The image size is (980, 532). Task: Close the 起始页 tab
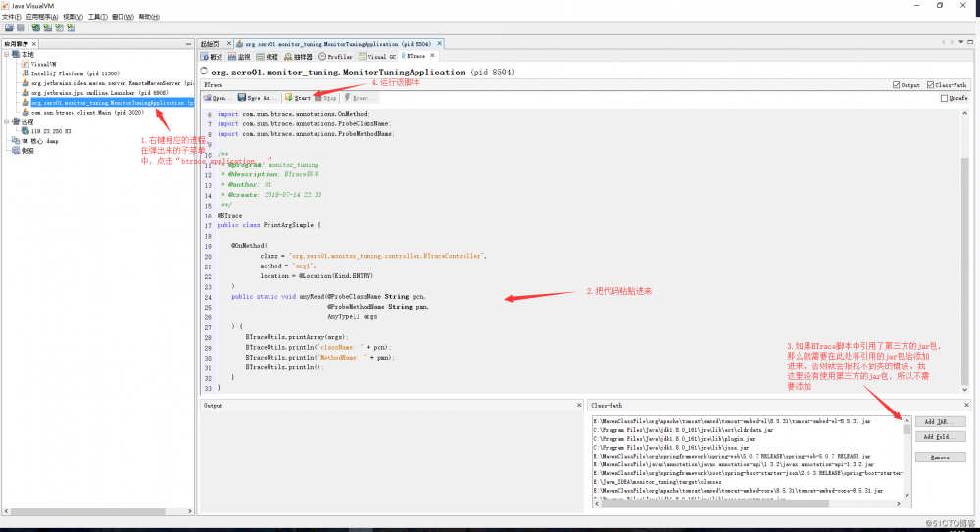[228, 44]
